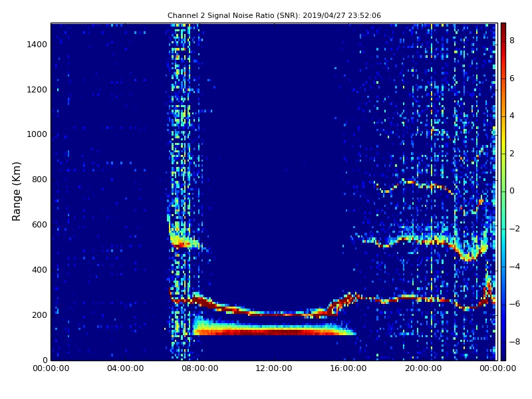
Task: Click the y-axis tick label 600
Action: (x=39, y=225)
